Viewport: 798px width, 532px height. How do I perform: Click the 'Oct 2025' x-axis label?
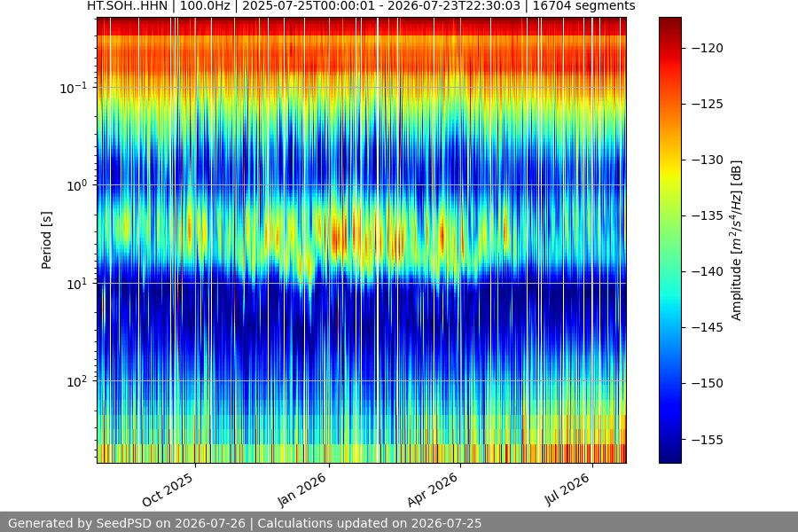168,489
